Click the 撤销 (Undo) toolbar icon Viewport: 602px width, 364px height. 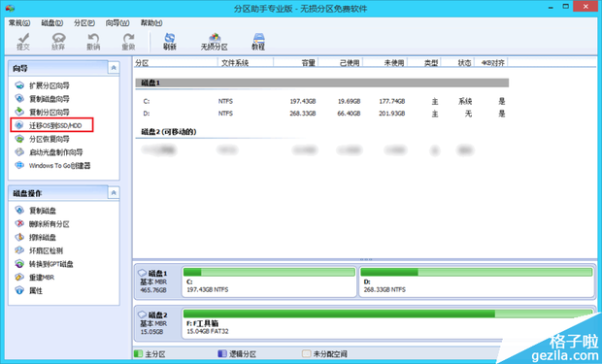click(x=93, y=42)
